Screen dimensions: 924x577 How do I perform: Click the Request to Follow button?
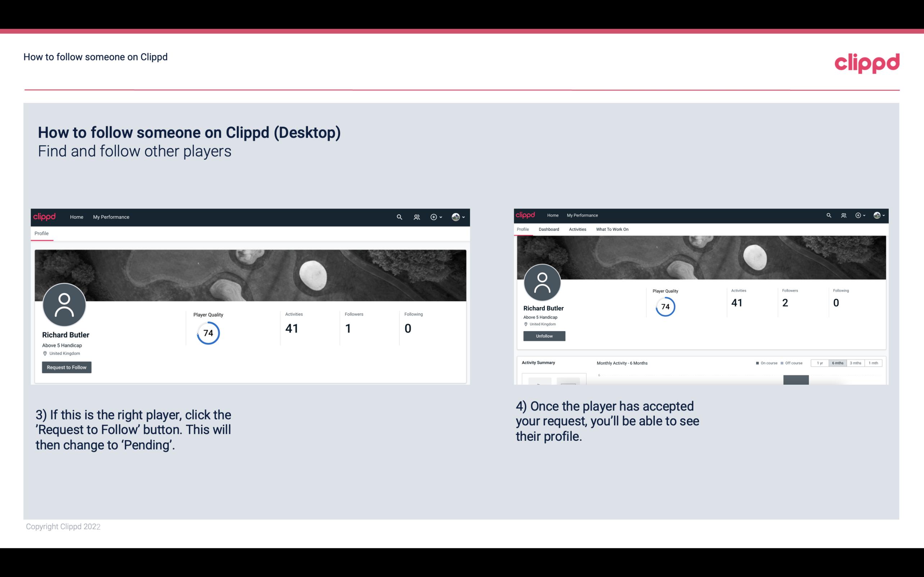click(67, 367)
